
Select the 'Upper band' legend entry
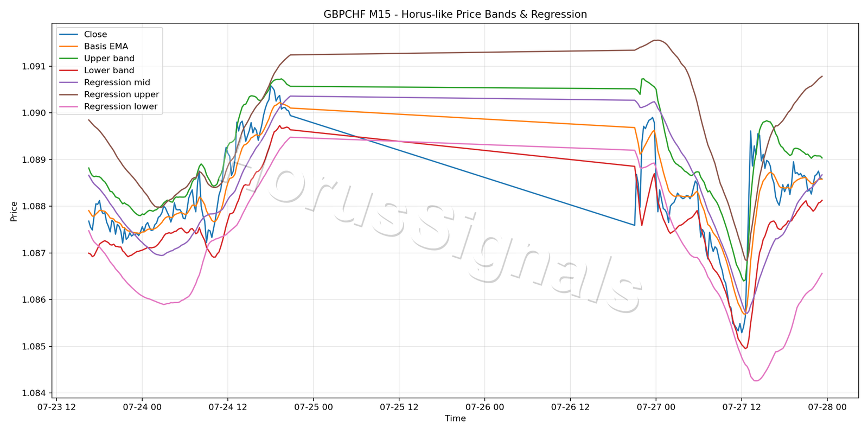point(109,59)
